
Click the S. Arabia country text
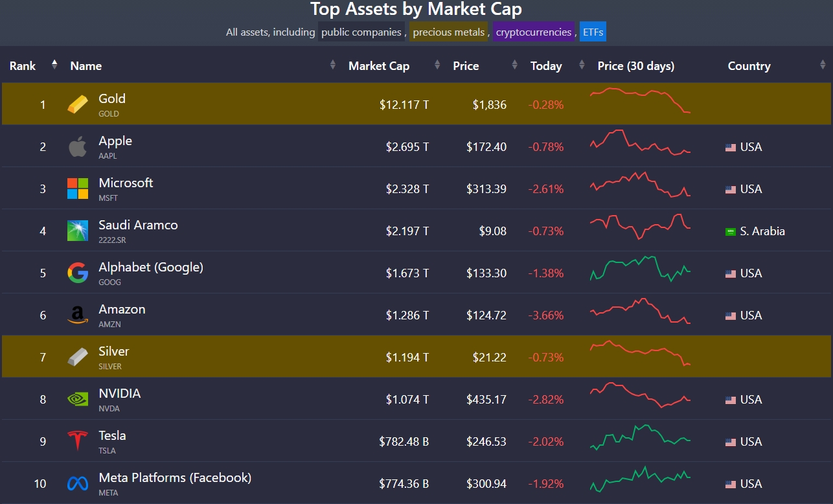pyautogui.click(x=762, y=231)
